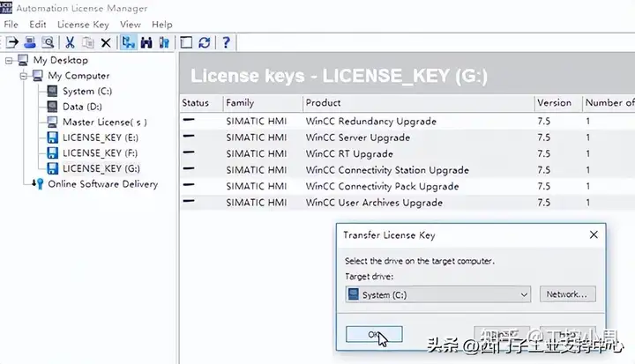This screenshot has width=635, height=364.
Task: Select the Manage tree view icon
Action: (x=129, y=42)
